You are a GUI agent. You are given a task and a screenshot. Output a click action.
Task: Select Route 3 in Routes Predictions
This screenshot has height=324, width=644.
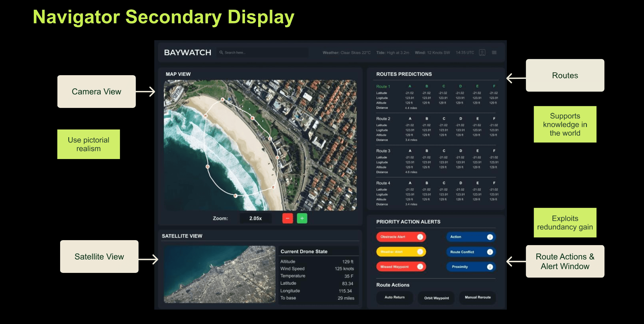coord(383,151)
